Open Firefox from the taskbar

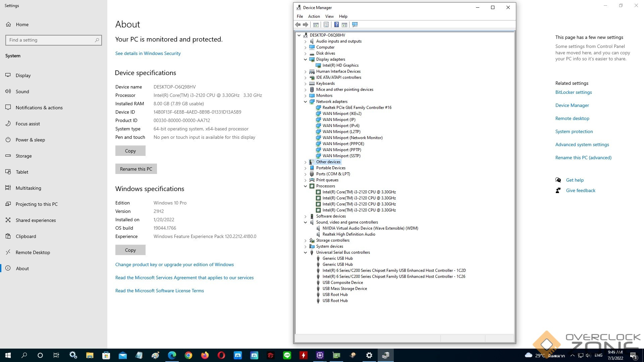tap(205, 355)
